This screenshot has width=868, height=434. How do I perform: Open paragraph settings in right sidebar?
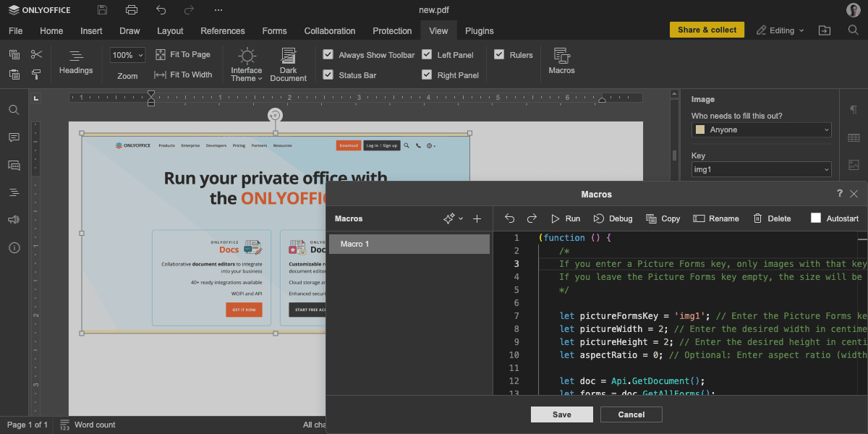click(854, 110)
